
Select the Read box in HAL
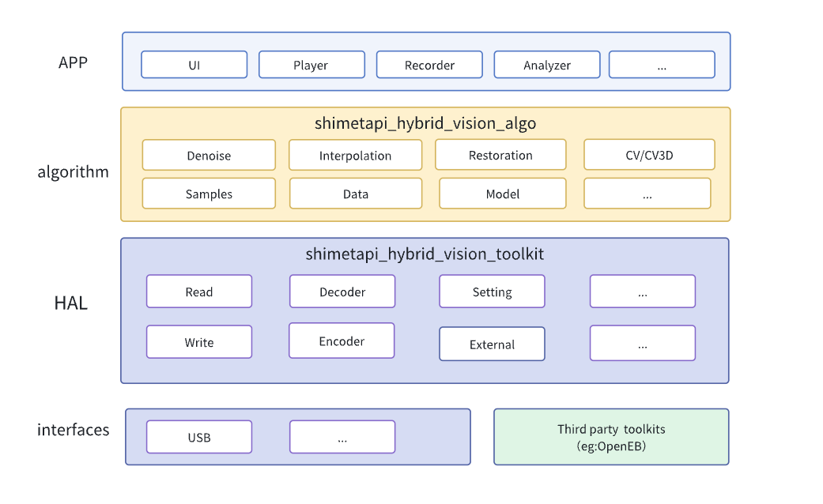point(199,291)
